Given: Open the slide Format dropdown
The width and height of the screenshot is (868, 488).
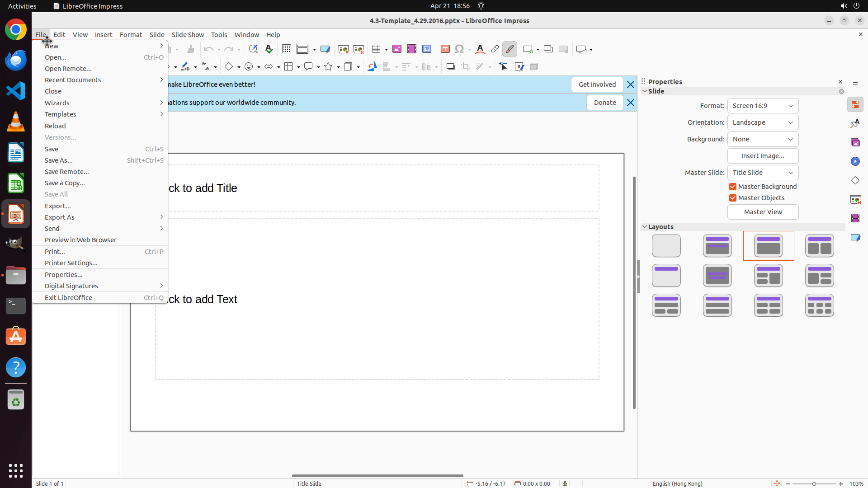Looking at the screenshot, I should pyautogui.click(x=763, y=106).
